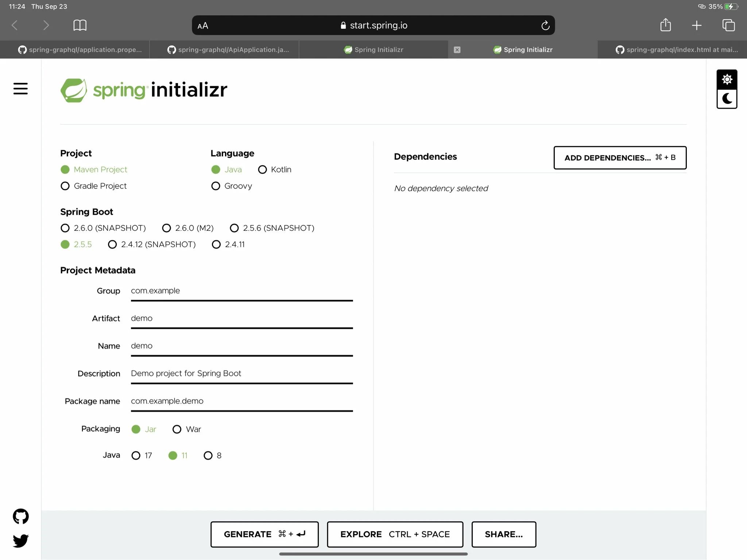
Task: Click the Spring Initializr logo
Action: click(x=144, y=90)
